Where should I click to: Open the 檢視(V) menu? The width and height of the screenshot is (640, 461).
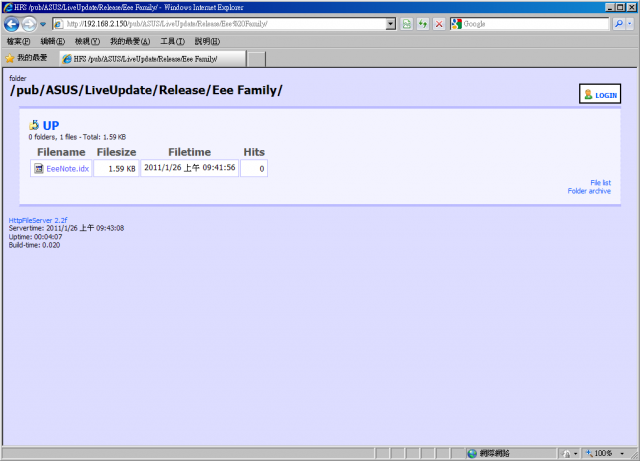(x=87, y=41)
